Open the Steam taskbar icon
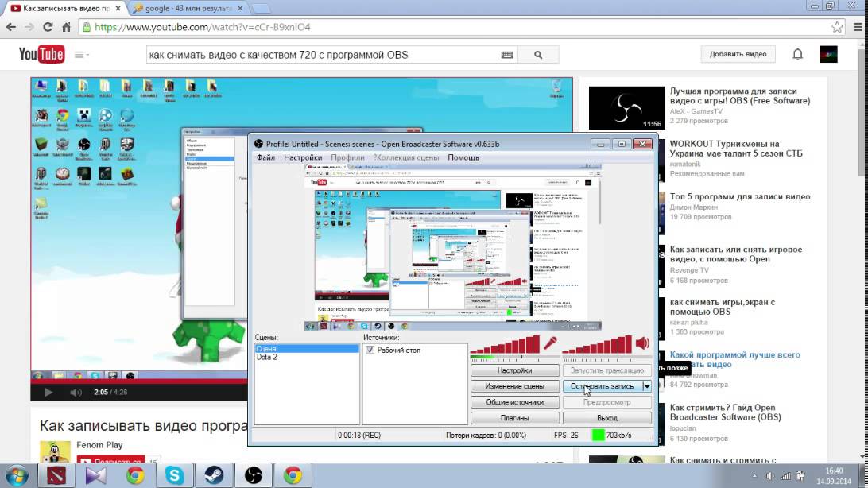The height and width of the screenshot is (488, 868). point(214,475)
